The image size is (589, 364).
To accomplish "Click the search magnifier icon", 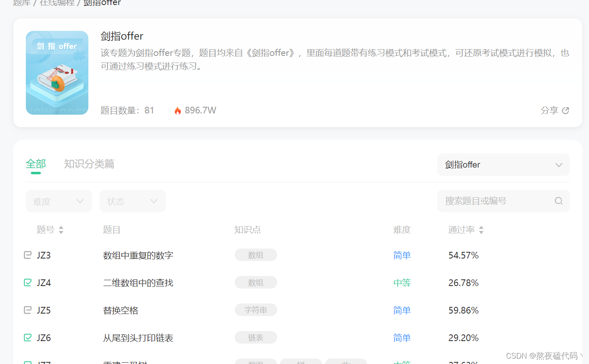I will point(559,201).
